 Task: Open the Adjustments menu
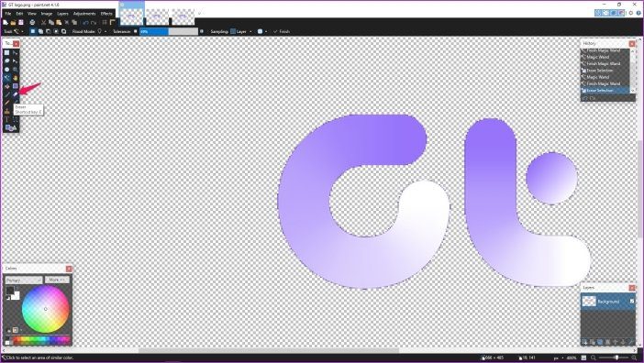coord(84,14)
